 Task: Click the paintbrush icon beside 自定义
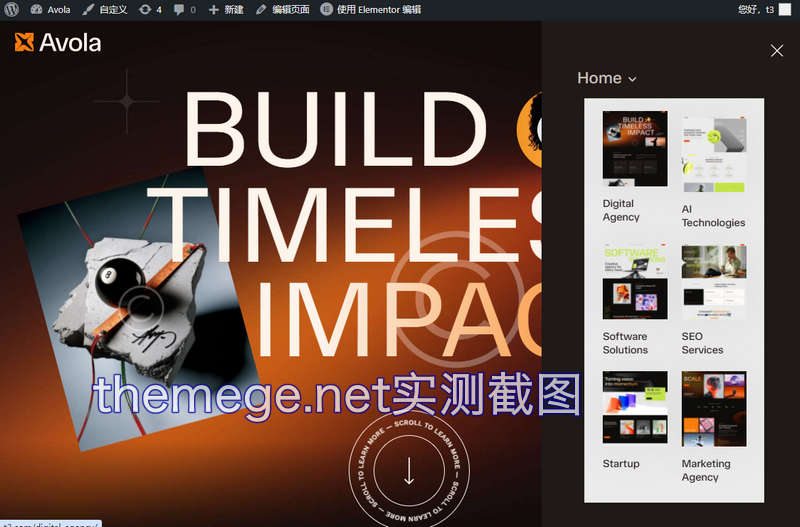pyautogui.click(x=88, y=9)
